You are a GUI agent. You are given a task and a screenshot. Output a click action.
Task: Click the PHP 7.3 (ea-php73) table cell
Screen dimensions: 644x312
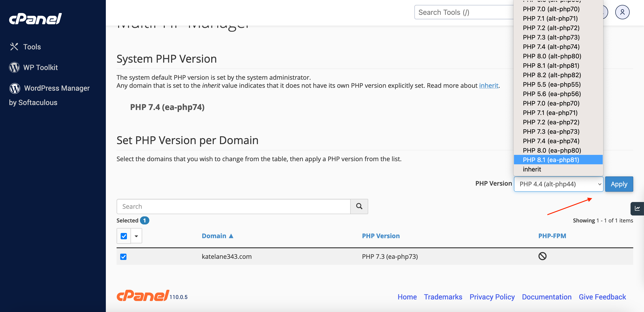pyautogui.click(x=390, y=257)
